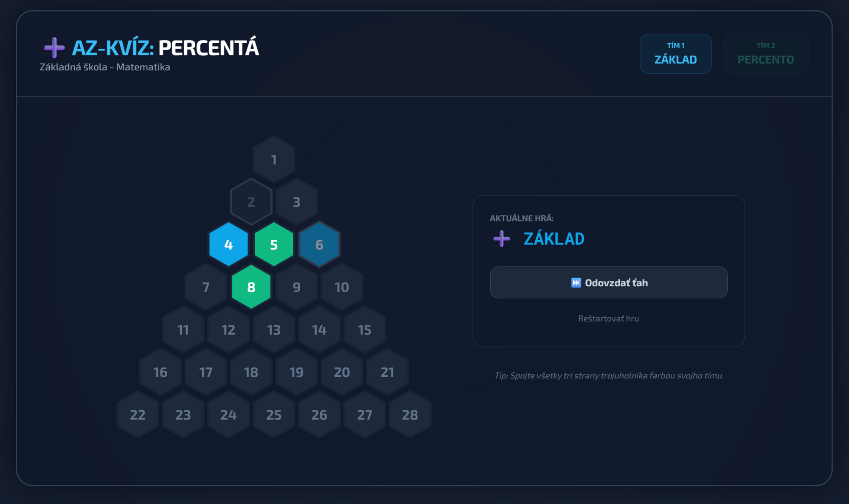Viewport: 849px width, 504px height.
Task: Open hexagon number 25
Action: (x=274, y=414)
